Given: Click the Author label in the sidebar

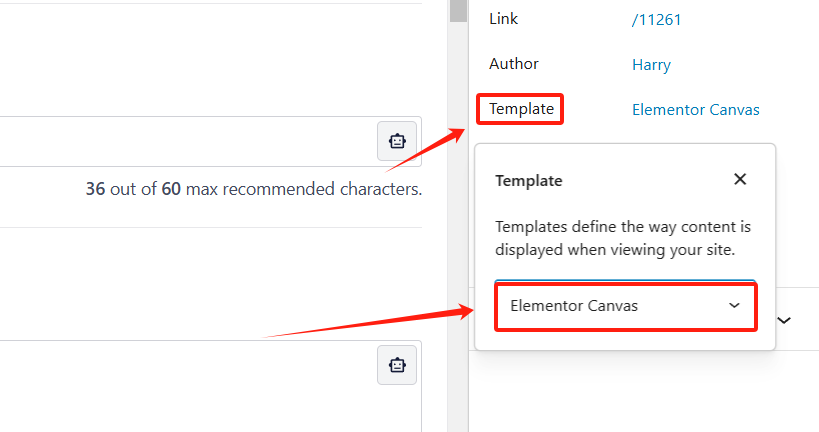Looking at the screenshot, I should [x=514, y=64].
